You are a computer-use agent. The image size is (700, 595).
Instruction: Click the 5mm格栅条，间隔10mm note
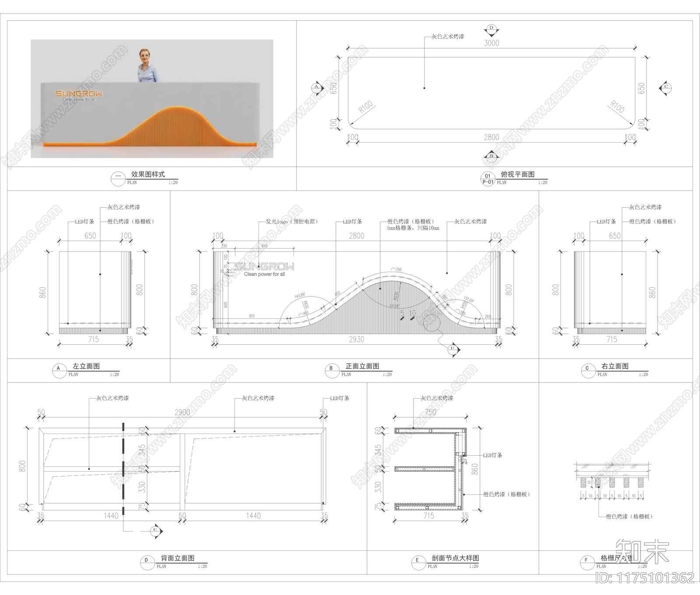click(413, 228)
